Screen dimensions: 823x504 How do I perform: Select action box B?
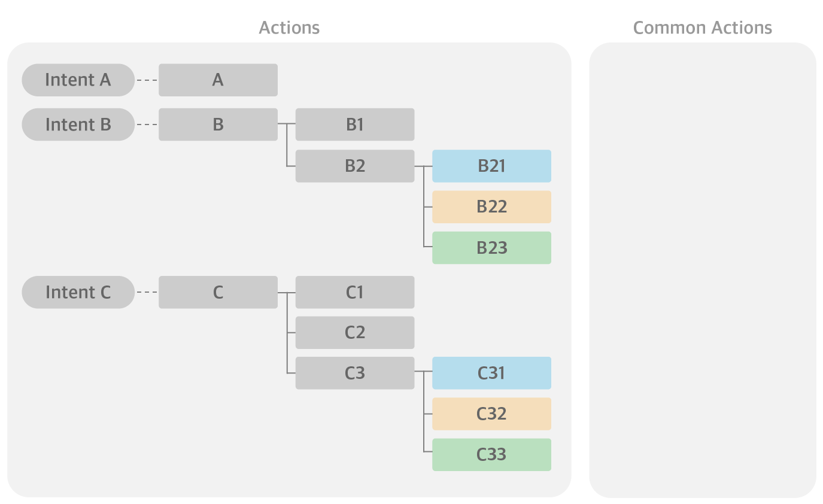(218, 125)
